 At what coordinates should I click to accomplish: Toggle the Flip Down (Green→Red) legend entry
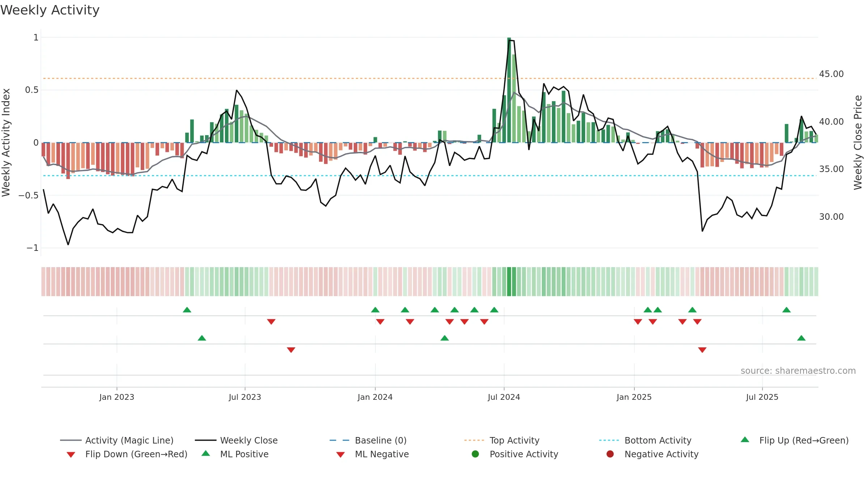[127, 454]
